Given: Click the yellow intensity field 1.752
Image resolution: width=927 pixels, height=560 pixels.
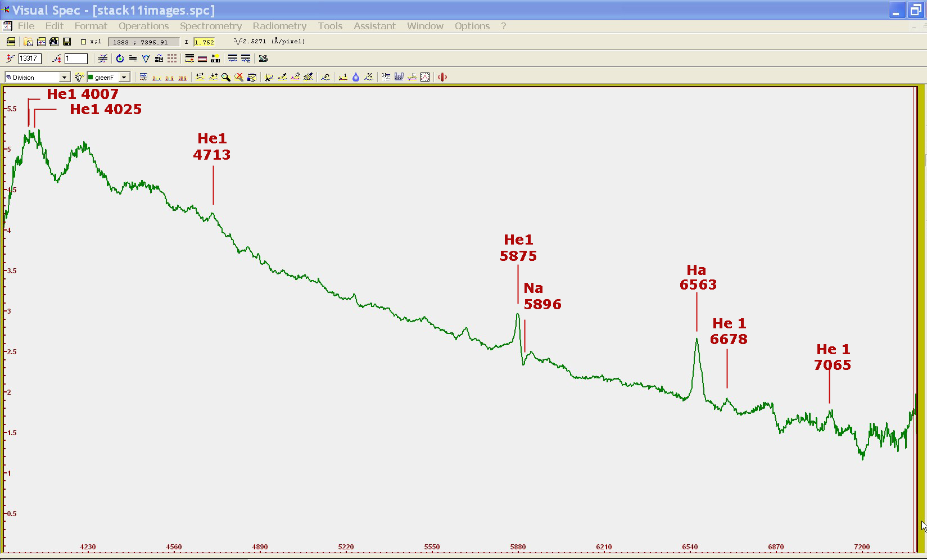Looking at the screenshot, I should click(x=204, y=42).
